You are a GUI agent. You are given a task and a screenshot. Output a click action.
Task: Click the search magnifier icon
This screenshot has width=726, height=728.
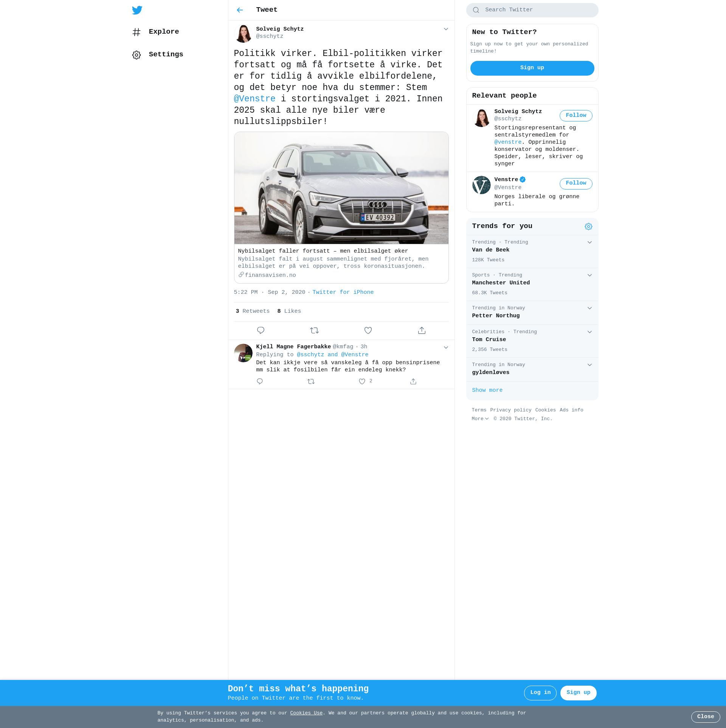click(476, 10)
